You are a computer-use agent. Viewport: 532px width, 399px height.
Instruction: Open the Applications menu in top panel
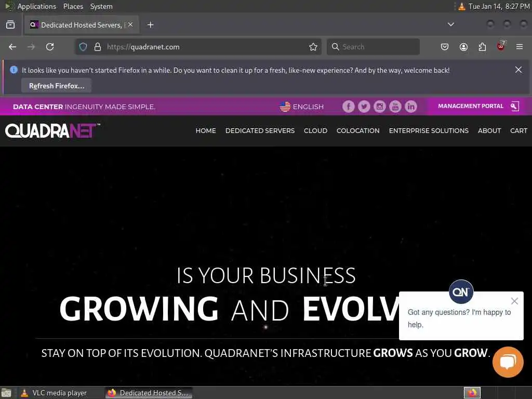[x=37, y=6]
